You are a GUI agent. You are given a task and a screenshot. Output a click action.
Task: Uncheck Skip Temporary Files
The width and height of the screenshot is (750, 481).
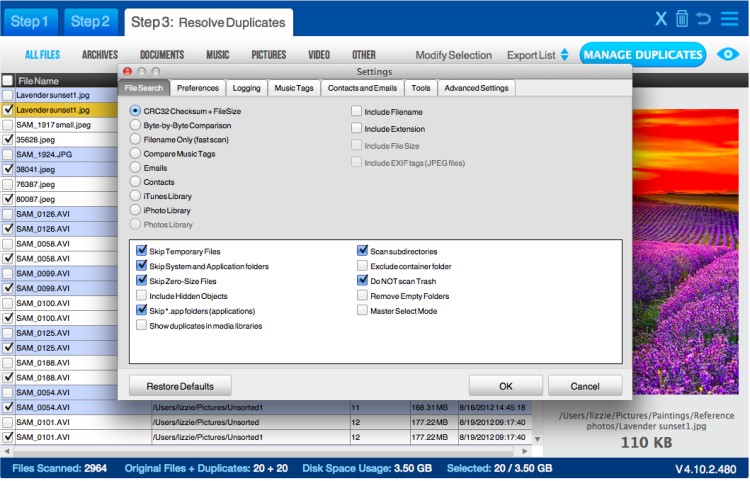[x=141, y=251]
